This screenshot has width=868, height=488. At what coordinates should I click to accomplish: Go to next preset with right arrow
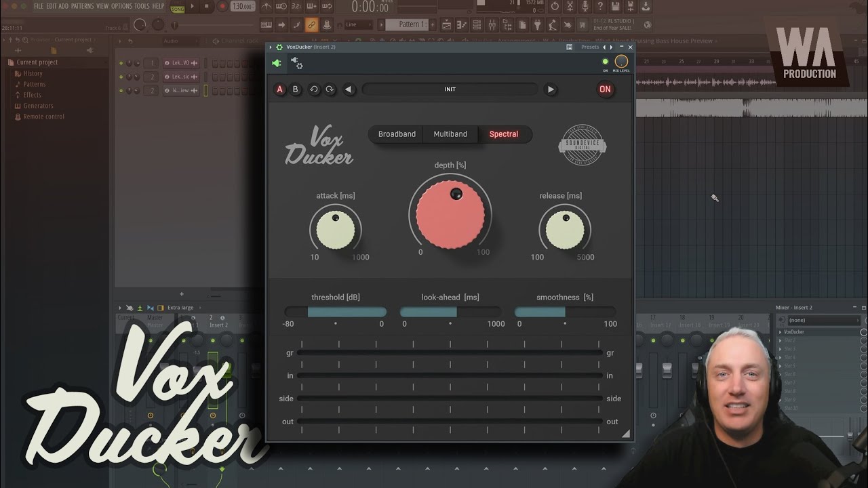550,89
